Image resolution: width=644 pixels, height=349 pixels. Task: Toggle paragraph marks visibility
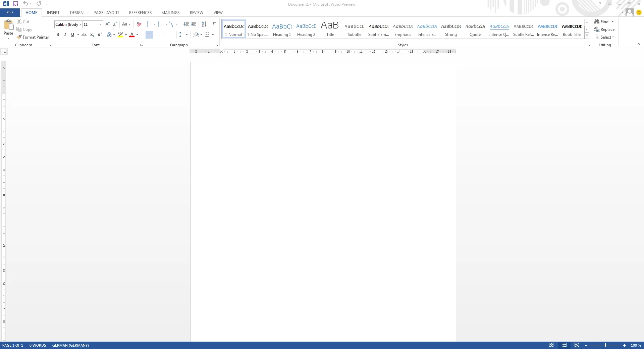pos(215,24)
